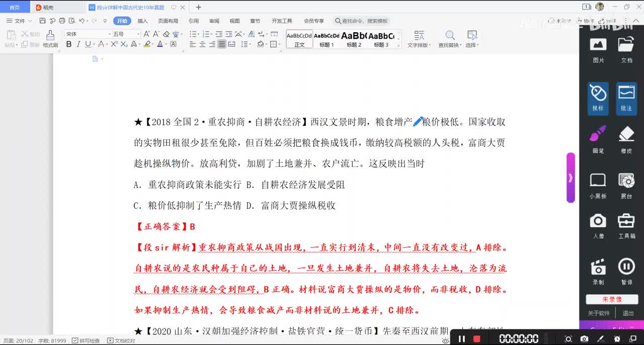Apply the 正文 body style
Viewport: 644px width, 345px height.
(299, 39)
